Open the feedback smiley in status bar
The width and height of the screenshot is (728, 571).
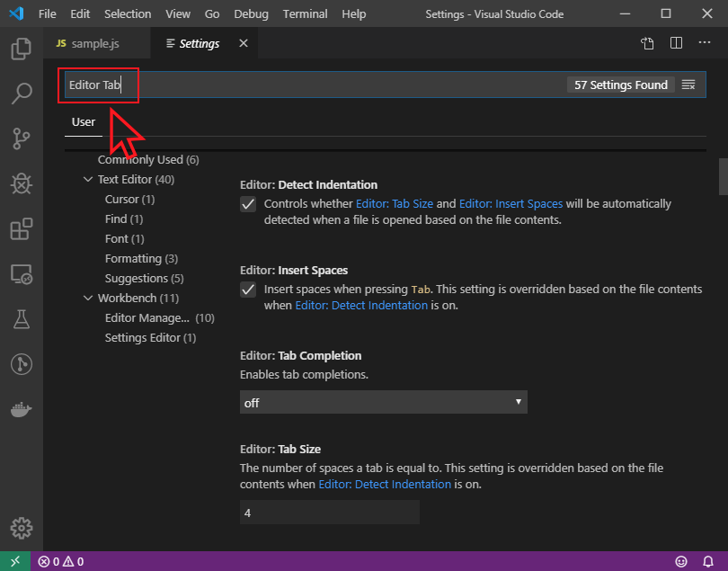(680, 561)
